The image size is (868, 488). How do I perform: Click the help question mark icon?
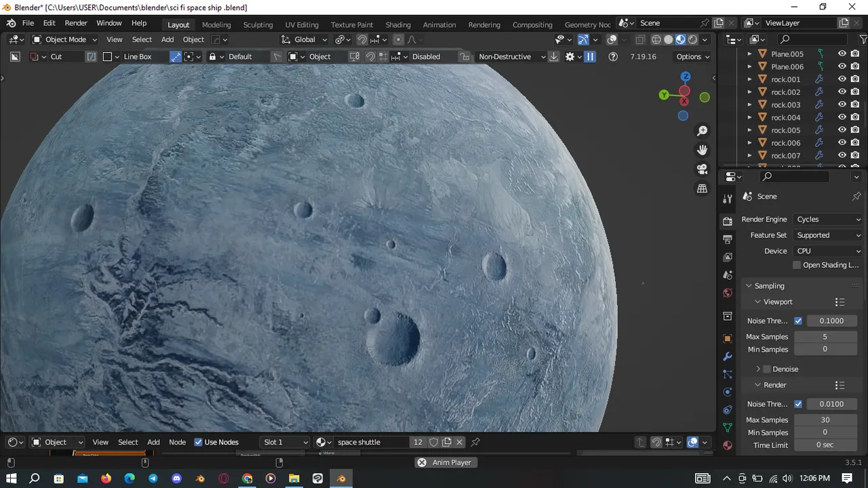click(x=613, y=57)
